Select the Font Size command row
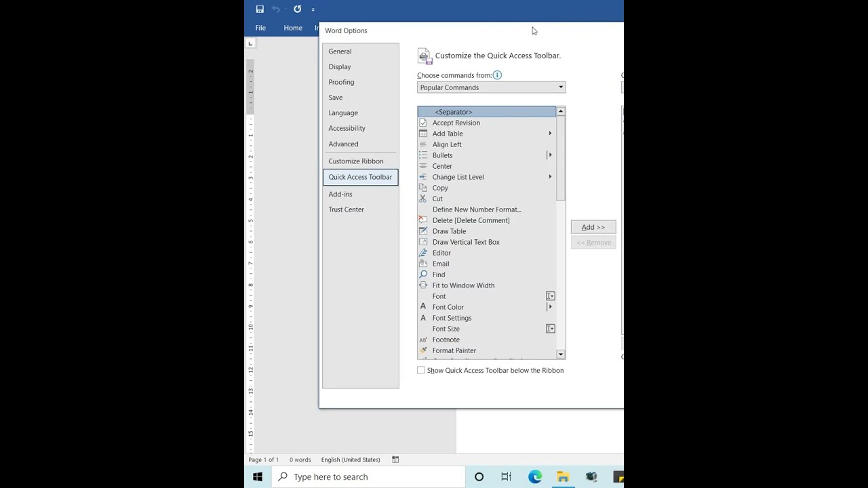The image size is (868, 488). pyautogui.click(x=487, y=329)
